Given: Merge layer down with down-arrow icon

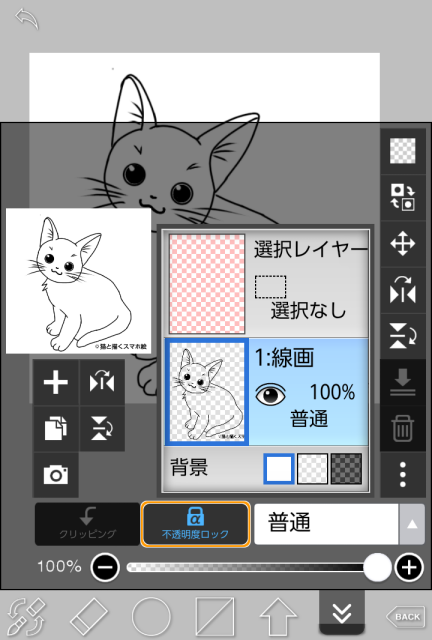Looking at the screenshot, I should (x=403, y=382).
